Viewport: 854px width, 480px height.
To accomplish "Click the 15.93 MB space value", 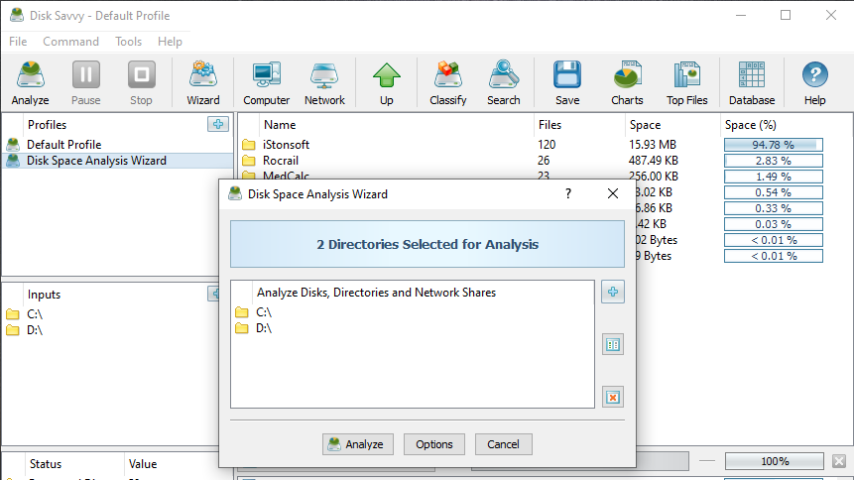I will (x=652, y=144).
